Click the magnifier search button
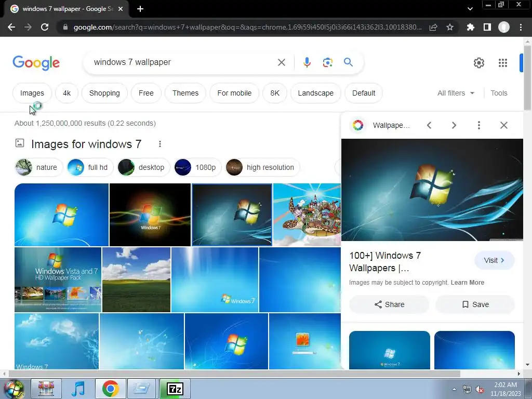 [x=348, y=62]
